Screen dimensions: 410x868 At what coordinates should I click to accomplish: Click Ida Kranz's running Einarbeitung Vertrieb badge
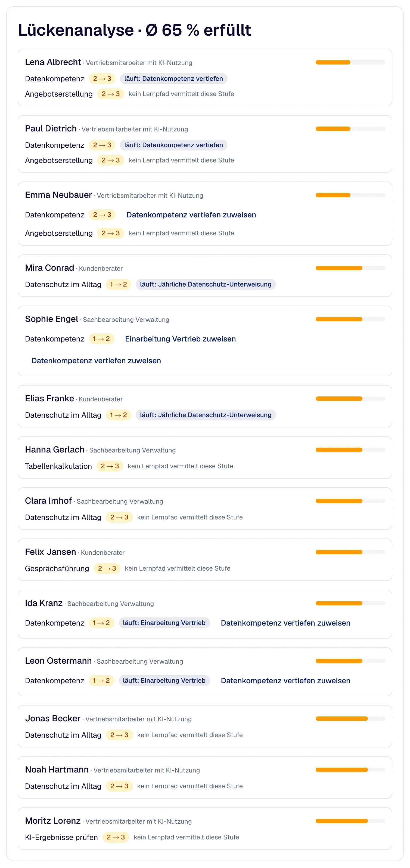tap(164, 623)
